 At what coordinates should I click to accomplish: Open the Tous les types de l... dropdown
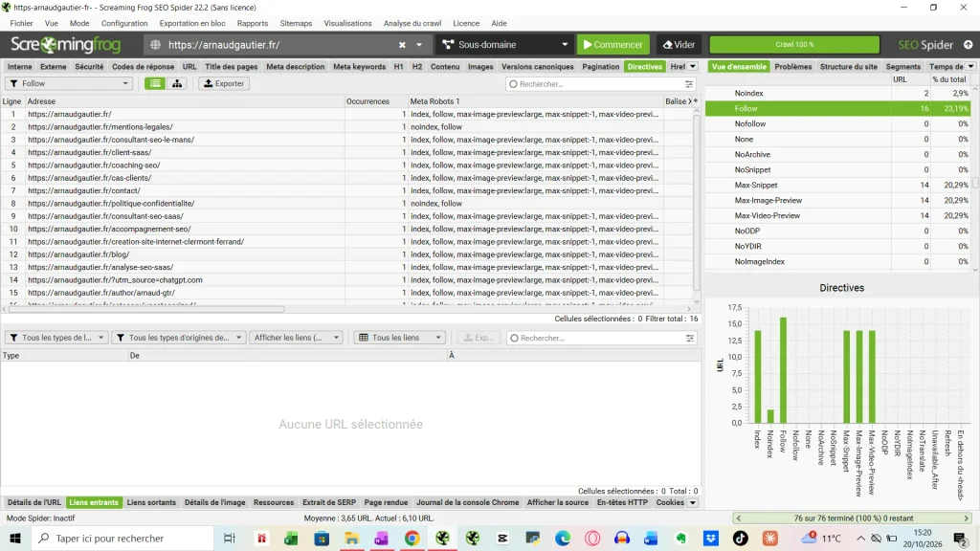tap(56, 338)
